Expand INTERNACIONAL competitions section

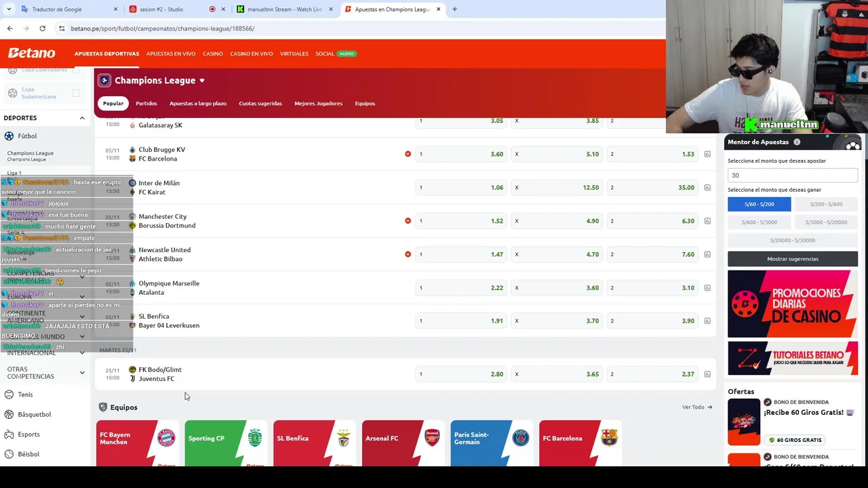pos(82,353)
